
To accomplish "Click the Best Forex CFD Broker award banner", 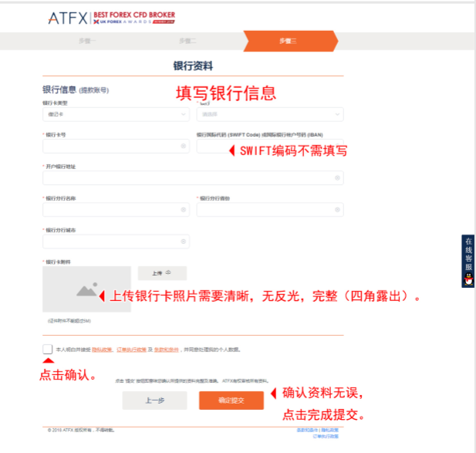I will [x=134, y=18].
